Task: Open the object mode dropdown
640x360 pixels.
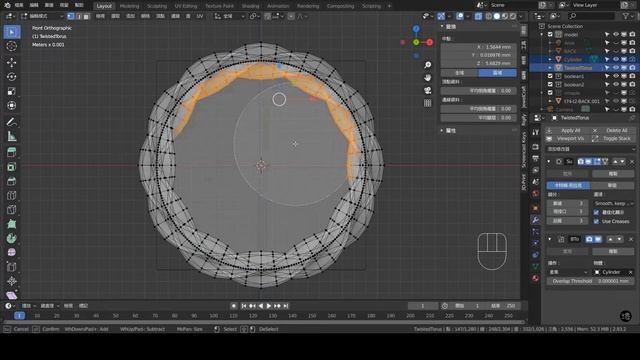Action: click(x=42, y=16)
